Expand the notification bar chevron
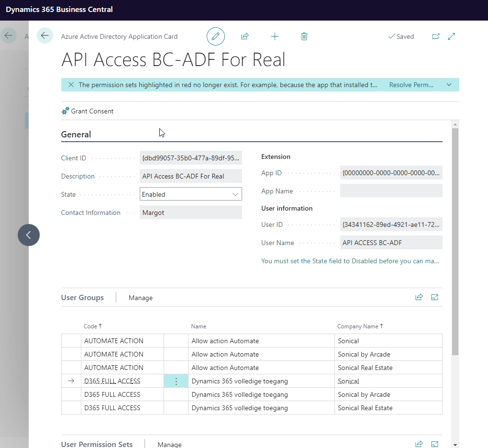 tap(449, 85)
